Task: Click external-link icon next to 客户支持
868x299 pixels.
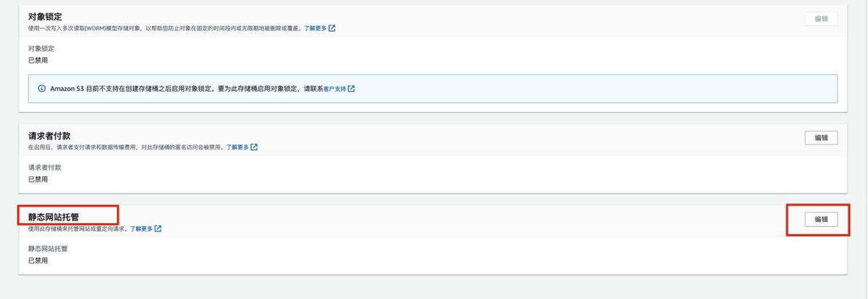Action: (352, 89)
